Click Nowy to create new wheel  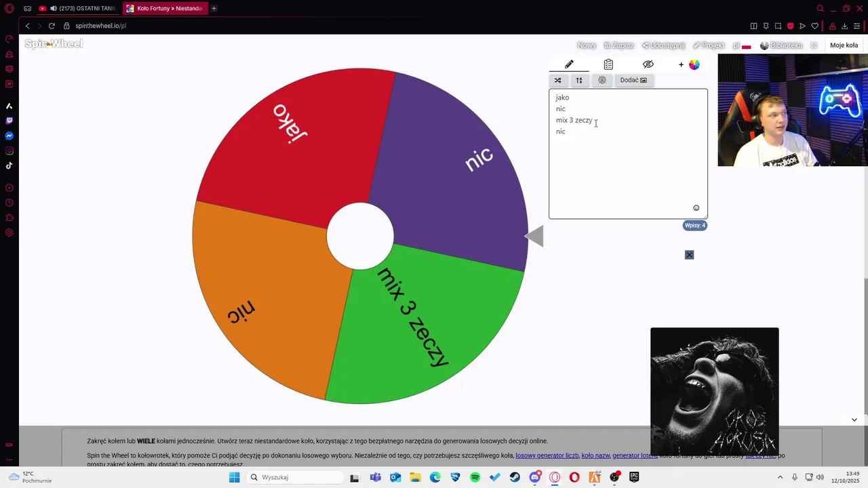pyautogui.click(x=587, y=45)
